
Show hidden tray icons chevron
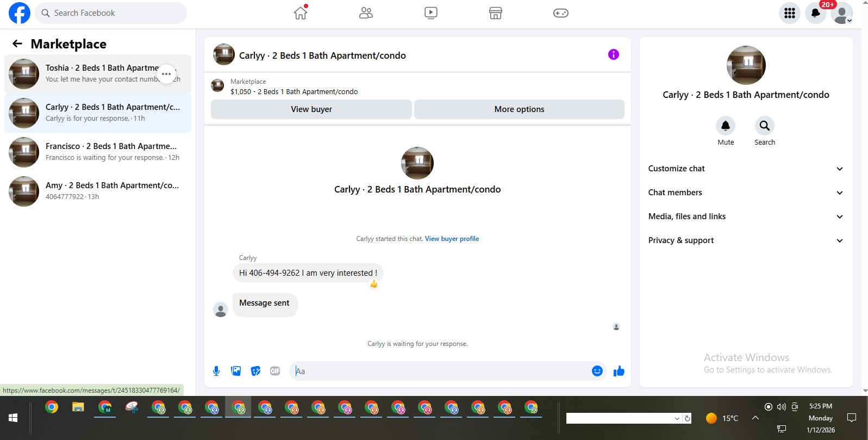[755, 418]
